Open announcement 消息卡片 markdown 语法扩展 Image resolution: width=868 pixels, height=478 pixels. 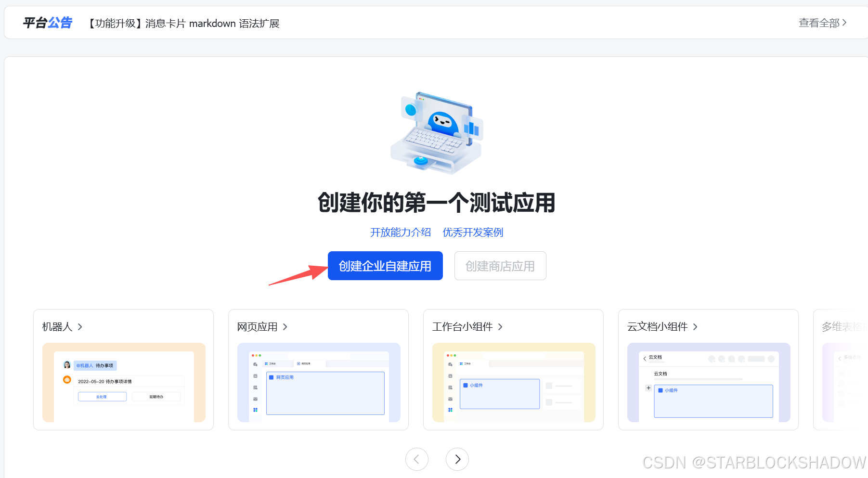[x=184, y=23]
